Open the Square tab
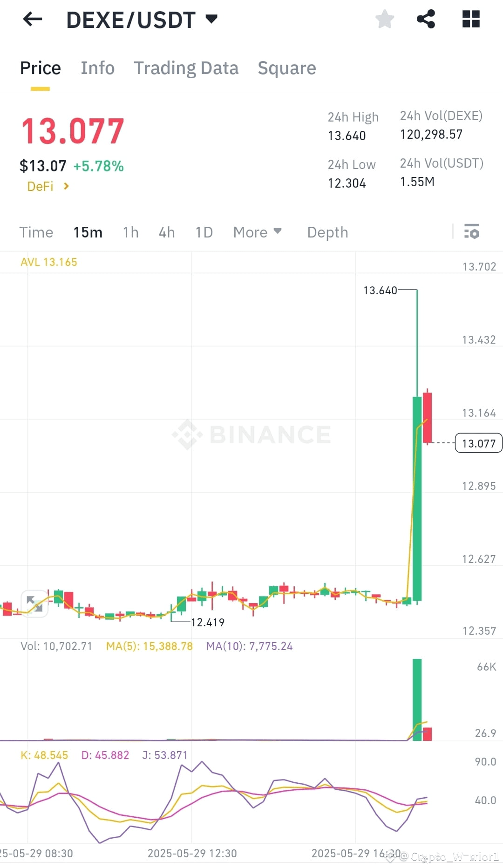 [286, 68]
